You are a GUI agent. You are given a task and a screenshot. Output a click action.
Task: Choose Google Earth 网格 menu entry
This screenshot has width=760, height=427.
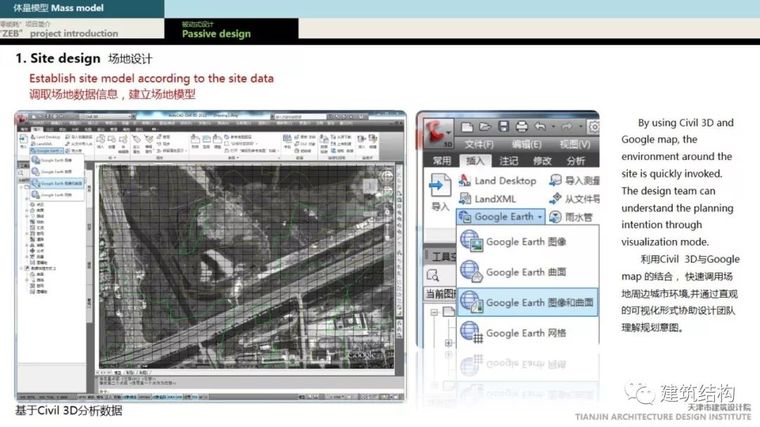(x=528, y=333)
